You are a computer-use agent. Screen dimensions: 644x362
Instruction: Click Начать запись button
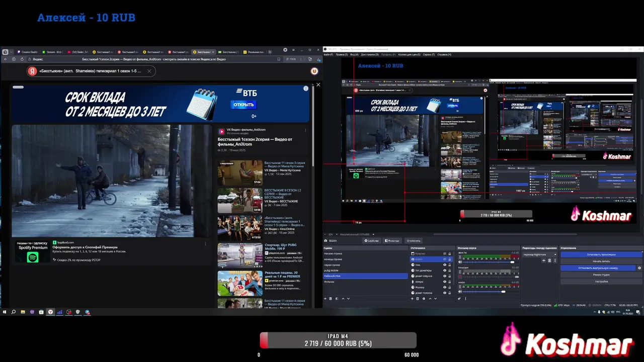coord(601,261)
